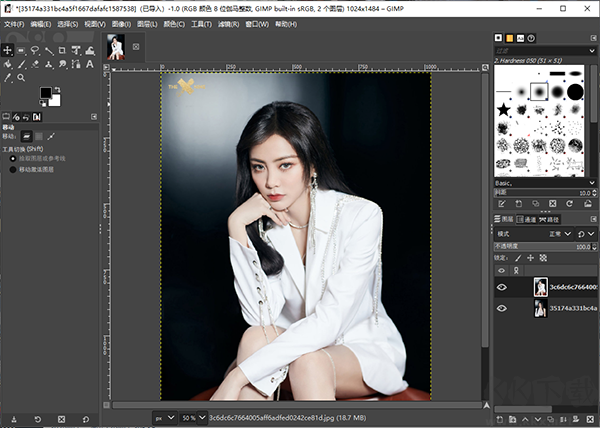This screenshot has height=428, width=600.
Task: Select the Eraser tool
Action: pyautogui.click(x=35, y=64)
